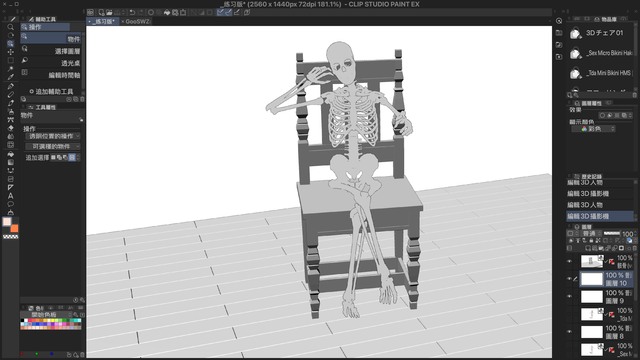Open the 透明位置的操作 dropdown

click(x=53, y=136)
